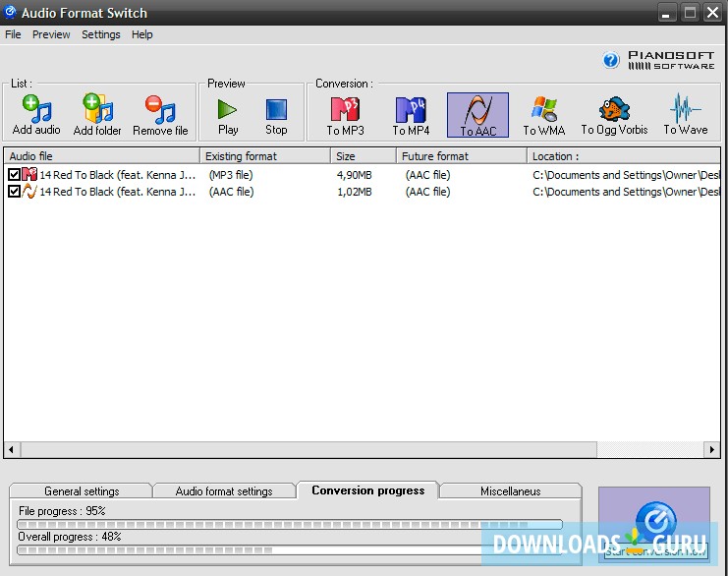
Task: Click the (AAC file) existing format cell
Action: click(x=231, y=192)
